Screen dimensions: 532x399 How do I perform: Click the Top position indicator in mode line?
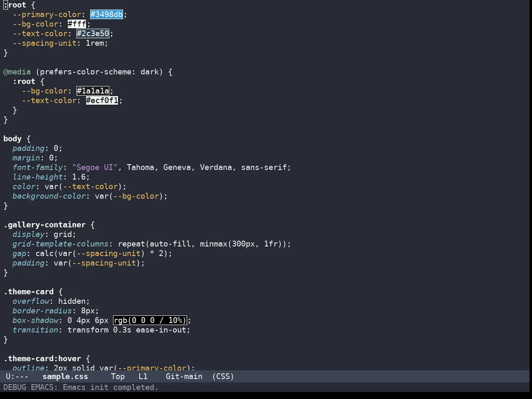(x=118, y=377)
